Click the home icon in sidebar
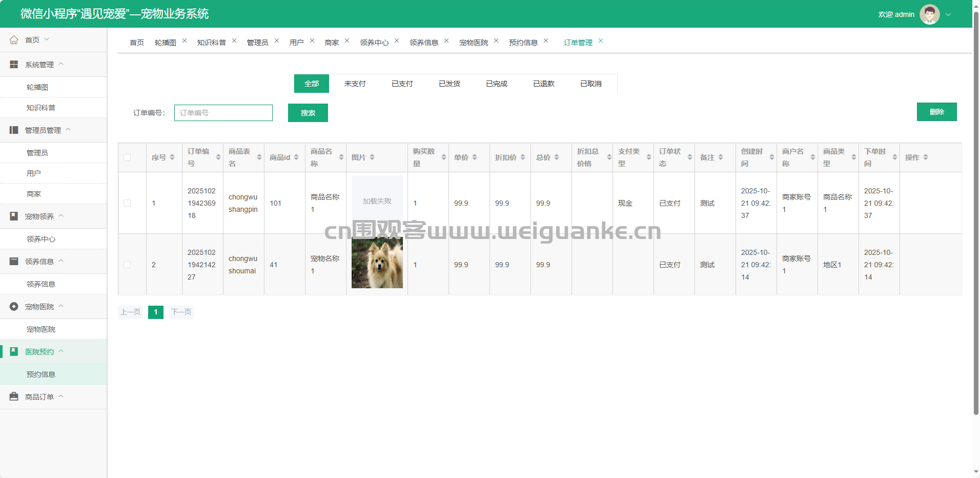Viewport: 980px width, 478px height. [x=14, y=40]
